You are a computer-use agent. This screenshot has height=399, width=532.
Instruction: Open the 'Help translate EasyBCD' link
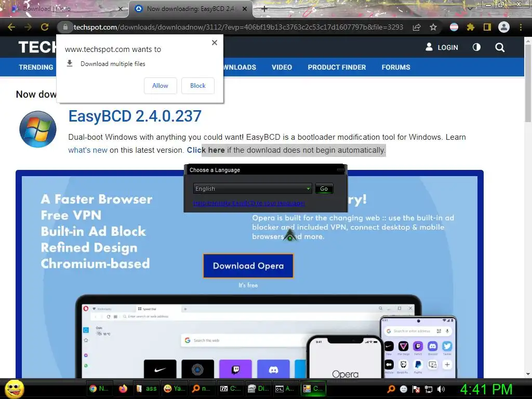249,203
